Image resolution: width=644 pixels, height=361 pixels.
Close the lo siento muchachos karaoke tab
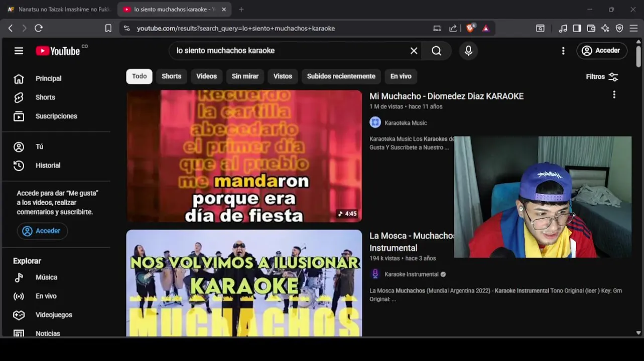(224, 10)
